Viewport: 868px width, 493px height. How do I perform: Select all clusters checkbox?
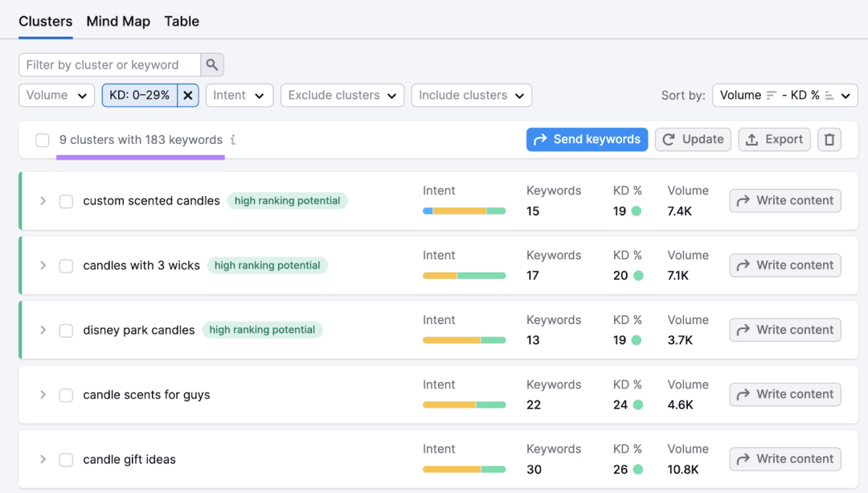pos(43,140)
